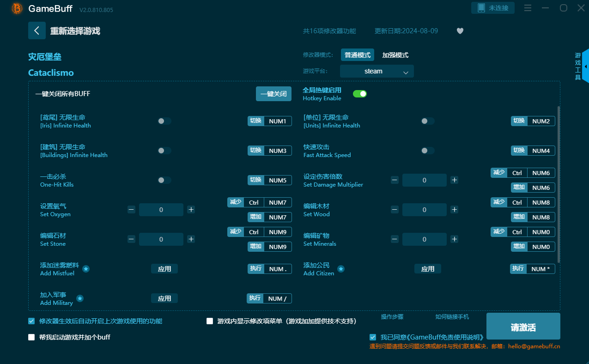Click the star badge next to Add Citizen
Screen dimensions: 589x364
point(341,268)
